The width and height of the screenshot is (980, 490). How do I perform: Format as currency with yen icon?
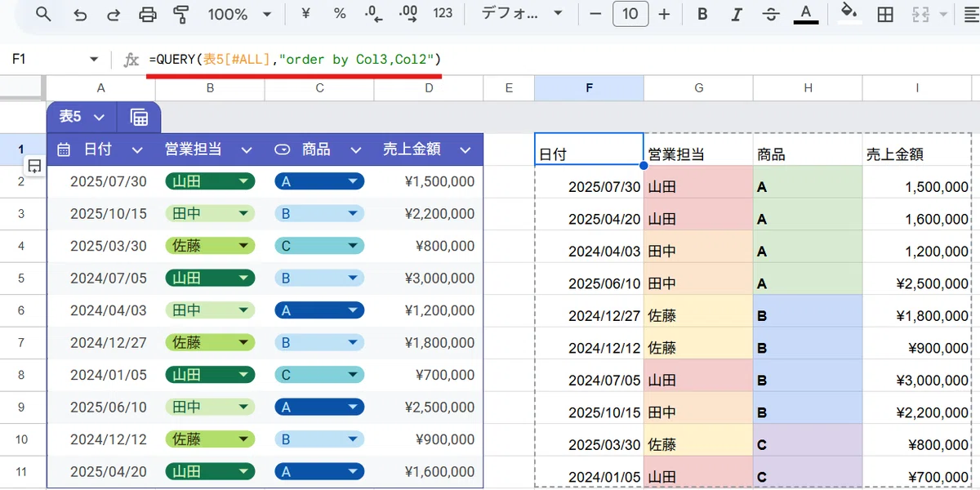[305, 14]
